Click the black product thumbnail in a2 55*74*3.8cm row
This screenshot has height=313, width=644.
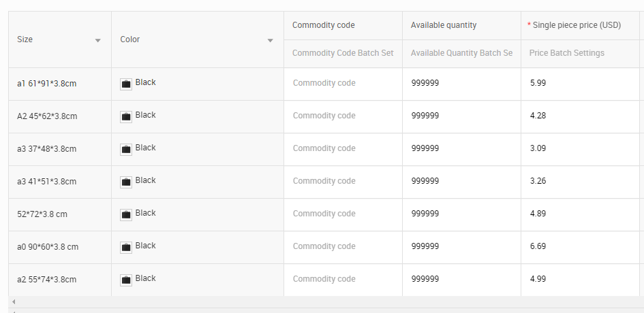click(x=126, y=280)
